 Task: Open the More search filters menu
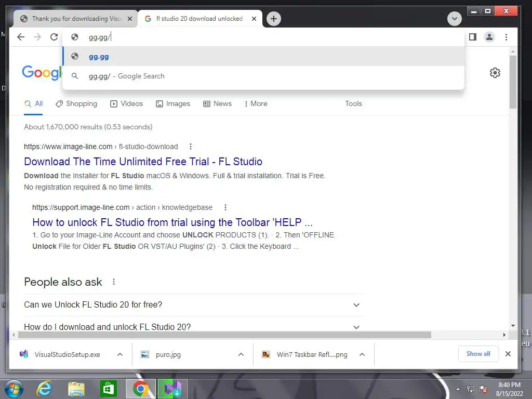point(256,104)
